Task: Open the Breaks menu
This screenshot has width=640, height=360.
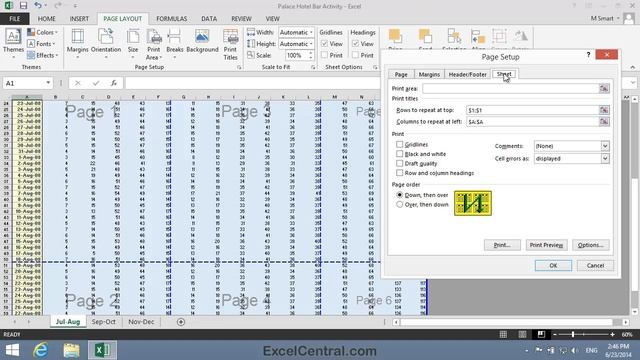Action: 175,44
